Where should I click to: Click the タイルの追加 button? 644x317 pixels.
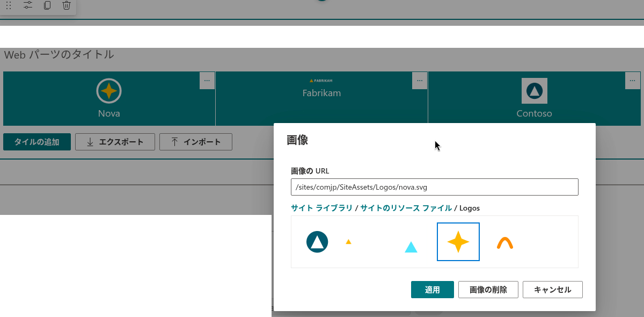pyautogui.click(x=37, y=142)
